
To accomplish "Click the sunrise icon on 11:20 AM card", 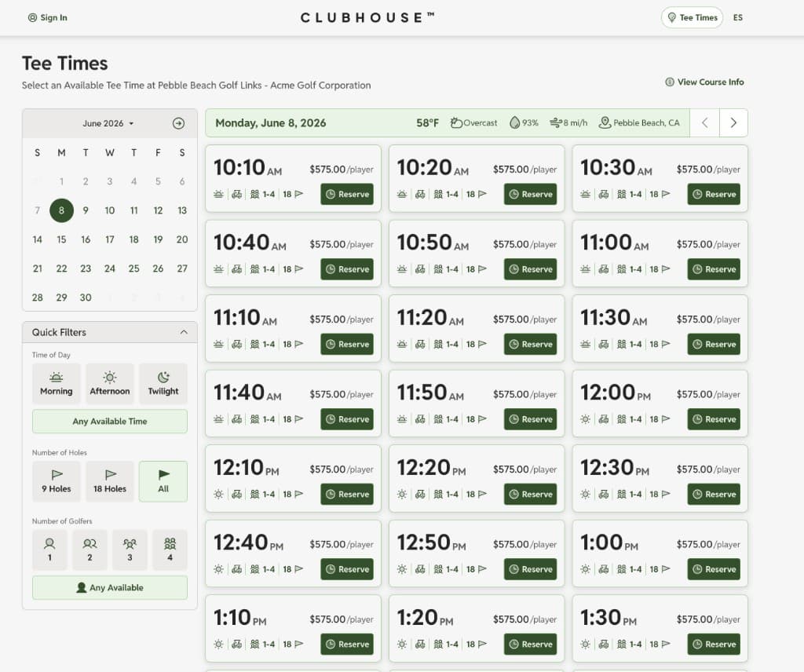I will click(402, 345).
